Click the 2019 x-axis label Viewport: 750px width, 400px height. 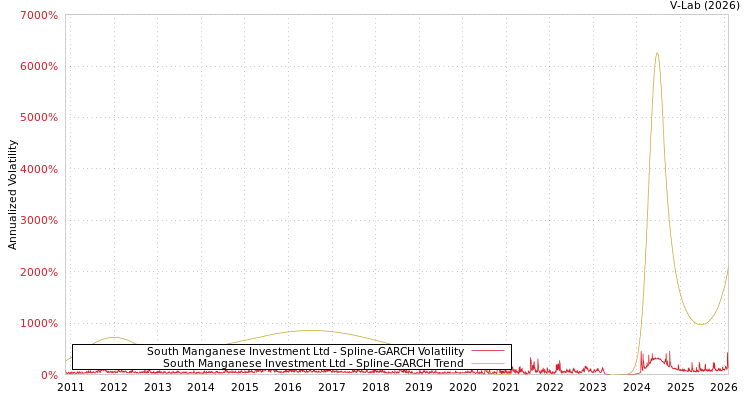419,387
